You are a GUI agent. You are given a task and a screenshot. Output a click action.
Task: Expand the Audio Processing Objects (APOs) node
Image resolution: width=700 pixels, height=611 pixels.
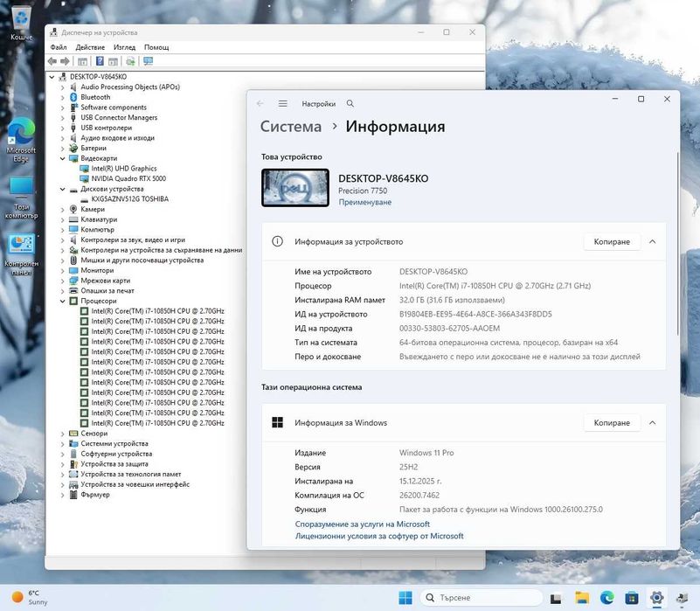pos(63,87)
